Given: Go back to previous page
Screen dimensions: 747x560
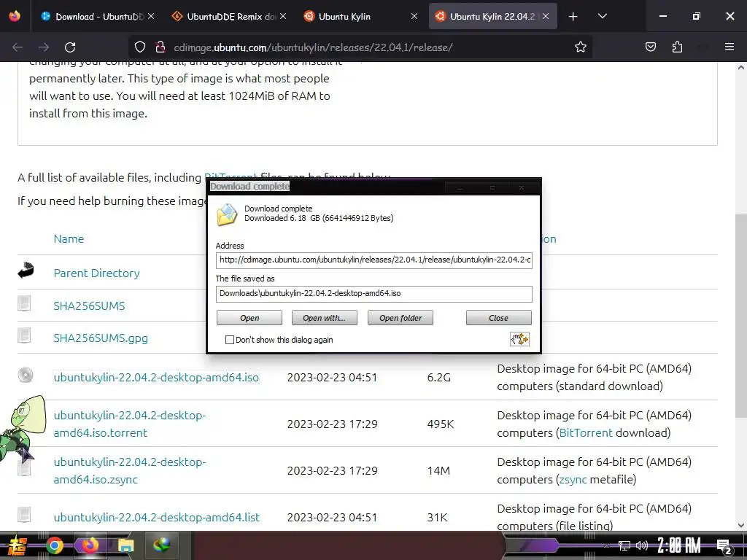Looking at the screenshot, I should pyautogui.click(x=18, y=47).
